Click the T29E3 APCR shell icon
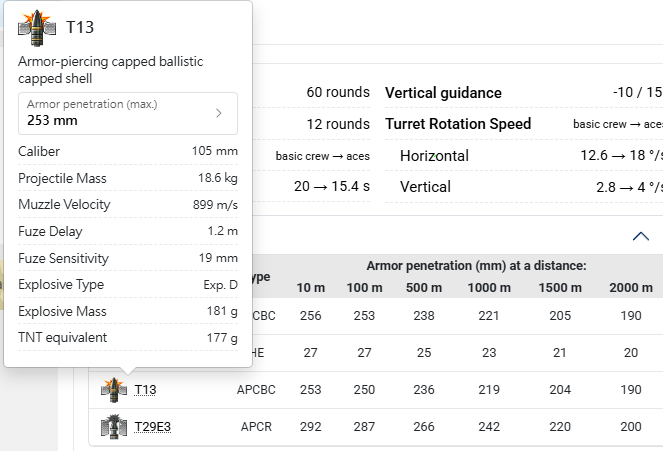The width and height of the screenshot is (663, 451). pyautogui.click(x=114, y=426)
